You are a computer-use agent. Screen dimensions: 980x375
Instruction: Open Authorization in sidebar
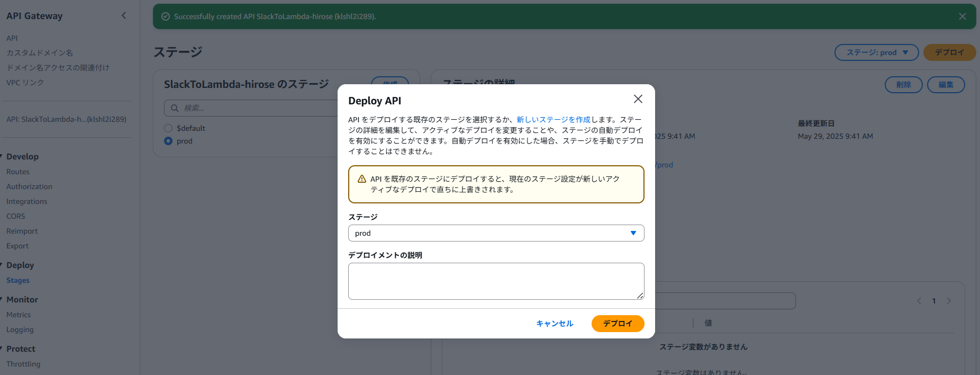30,186
